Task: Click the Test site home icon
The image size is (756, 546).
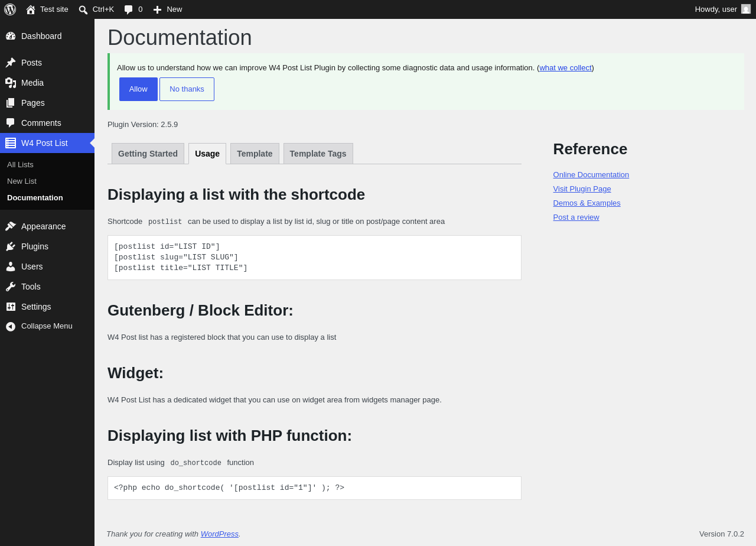Action: coord(31,9)
